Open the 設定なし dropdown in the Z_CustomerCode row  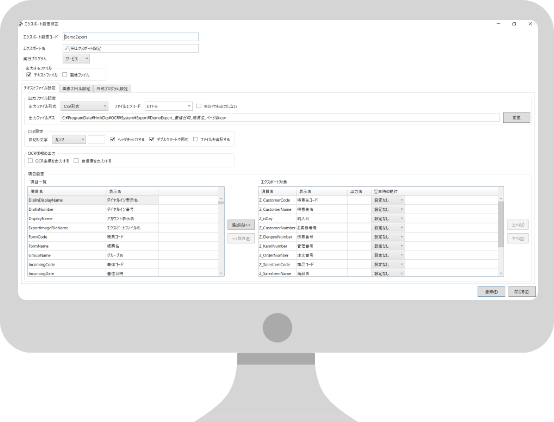coord(388,200)
